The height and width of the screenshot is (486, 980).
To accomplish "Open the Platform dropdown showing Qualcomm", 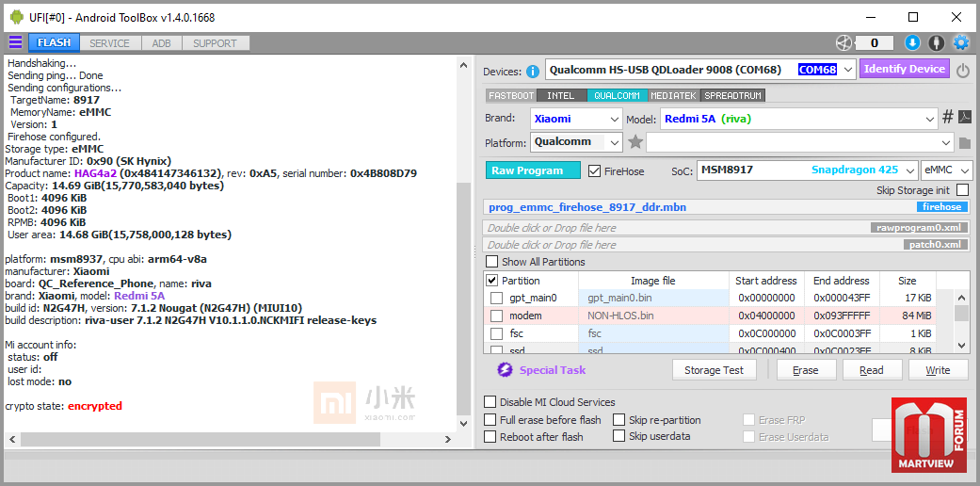I will coord(576,142).
